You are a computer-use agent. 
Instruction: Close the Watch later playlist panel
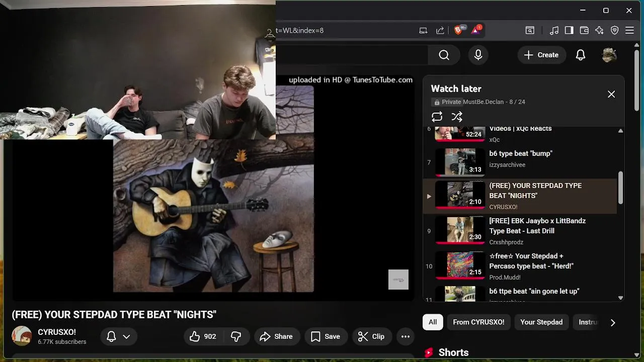click(x=611, y=94)
